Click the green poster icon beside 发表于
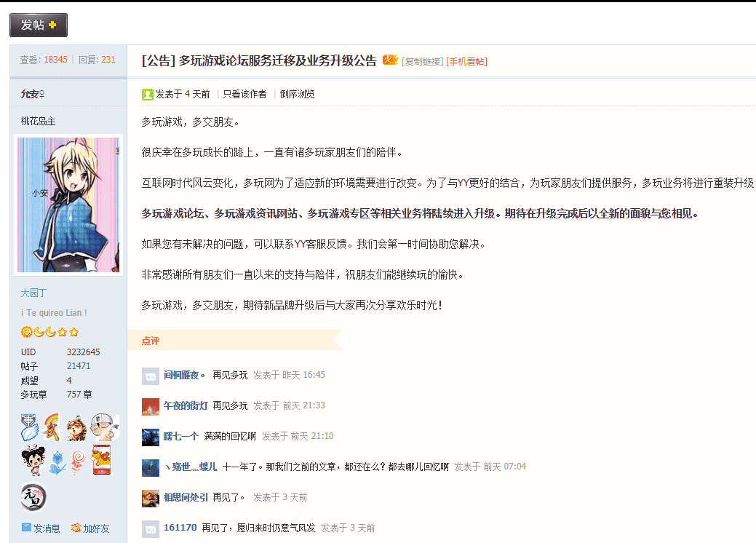This screenshot has width=756, height=543. [147, 94]
